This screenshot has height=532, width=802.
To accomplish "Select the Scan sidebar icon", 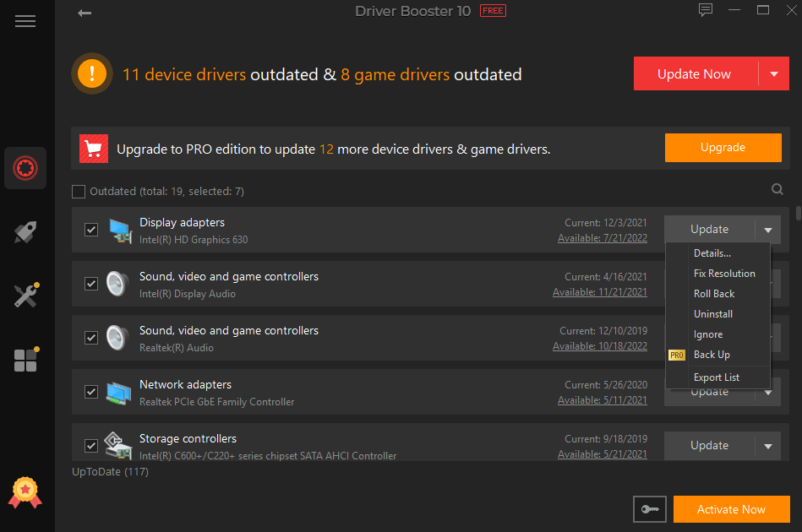I will (x=25, y=168).
